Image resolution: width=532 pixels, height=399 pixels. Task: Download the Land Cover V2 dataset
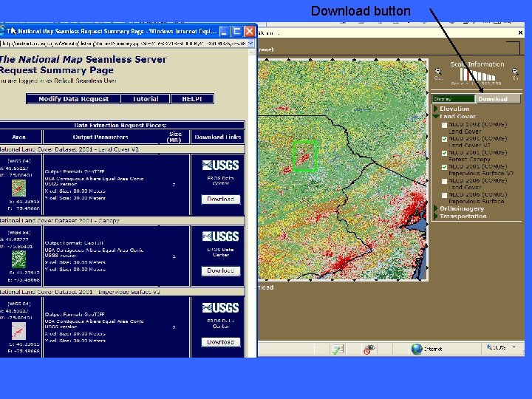[221, 199]
